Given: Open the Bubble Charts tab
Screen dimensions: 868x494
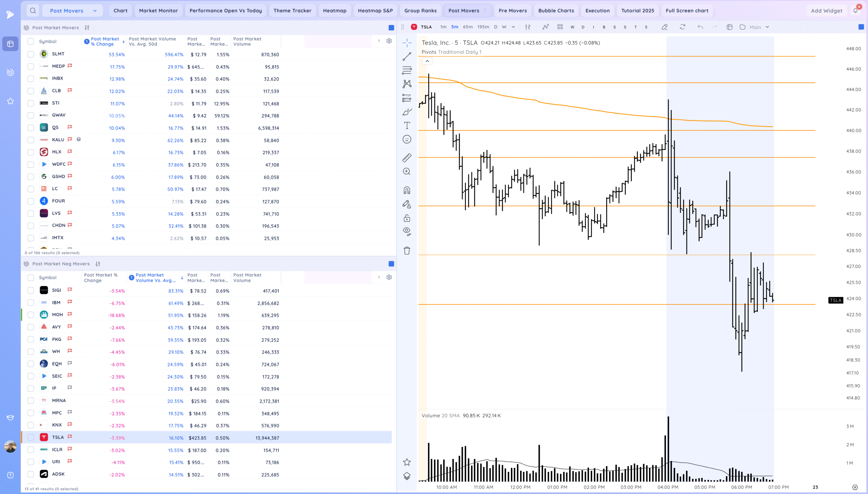Looking at the screenshot, I should [x=556, y=11].
